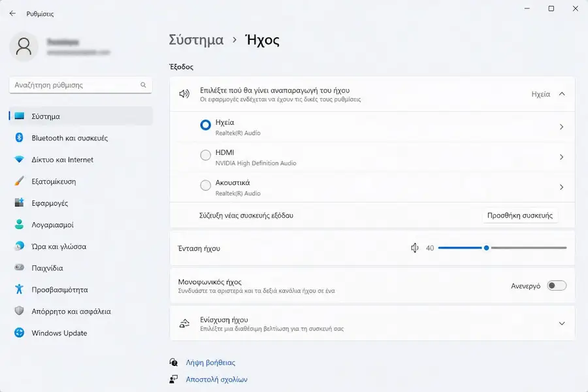Open HDMI properties chevron
Screen dimensions: 588x392
[561, 157]
